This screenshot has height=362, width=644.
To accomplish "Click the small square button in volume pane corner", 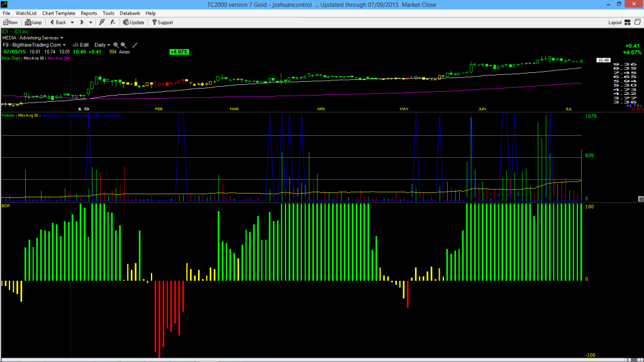I will pos(641,199).
